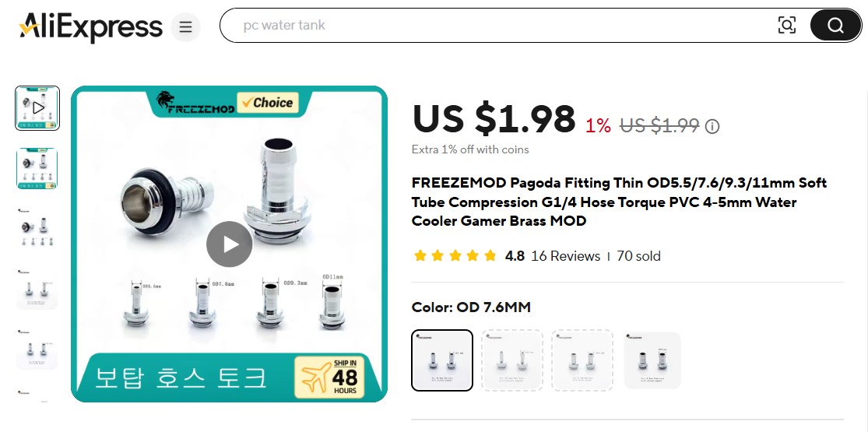
Task: Click the Choice badge on product image
Action: (268, 103)
